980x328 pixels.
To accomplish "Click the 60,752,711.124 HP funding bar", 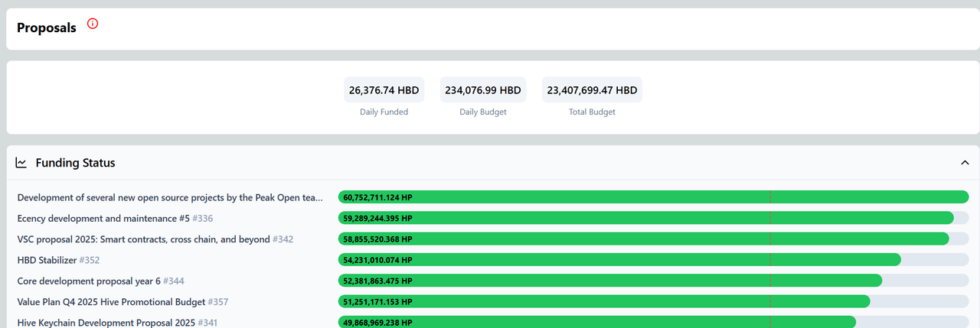I will pyautogui.click(x=653, y=197).
